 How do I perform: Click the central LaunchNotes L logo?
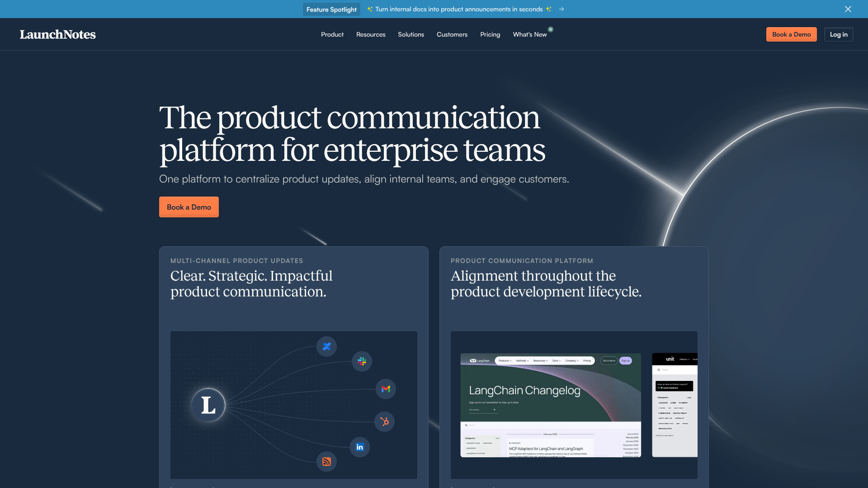[x=208, y=405]
